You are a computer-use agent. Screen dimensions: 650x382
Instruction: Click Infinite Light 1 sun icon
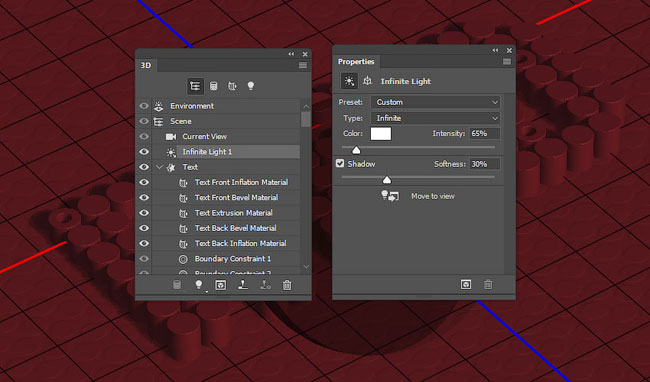[x=171, y=152]
